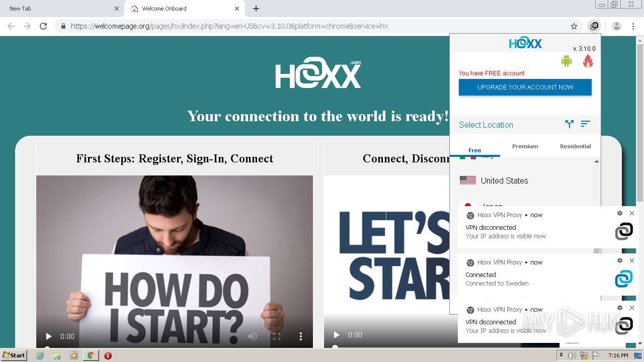
Task: Play the Let's Start video
Action: (337, 335)
